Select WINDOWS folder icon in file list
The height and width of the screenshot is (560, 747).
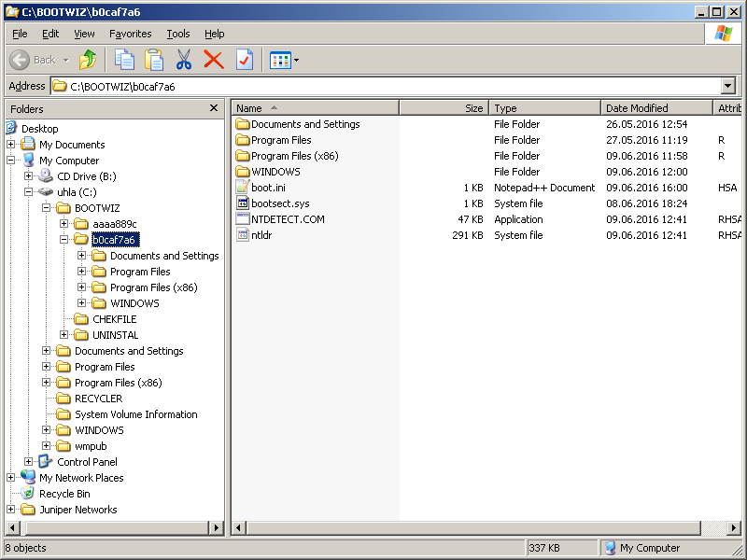[243, 172]
